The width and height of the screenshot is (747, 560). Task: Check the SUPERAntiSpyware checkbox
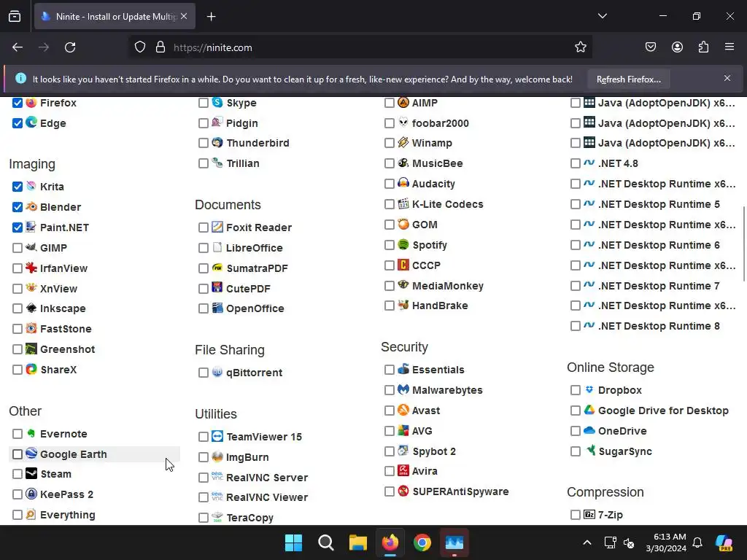coord(390,491)
